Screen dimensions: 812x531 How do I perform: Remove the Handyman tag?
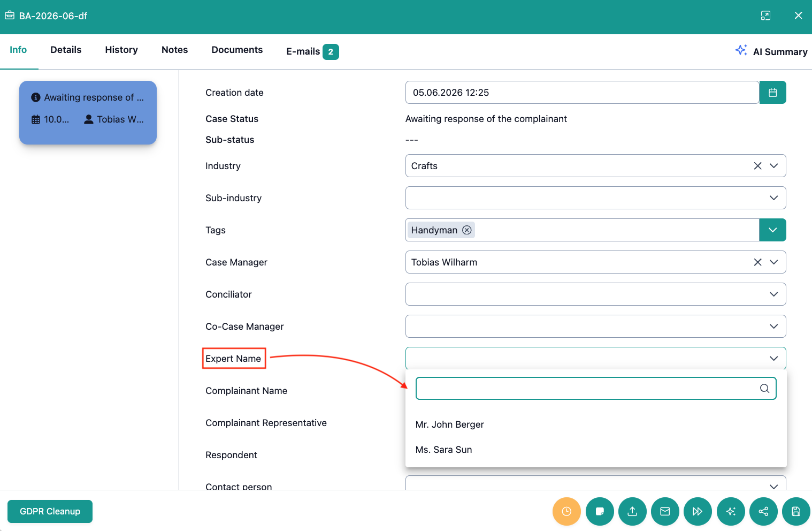pos(467,230)
